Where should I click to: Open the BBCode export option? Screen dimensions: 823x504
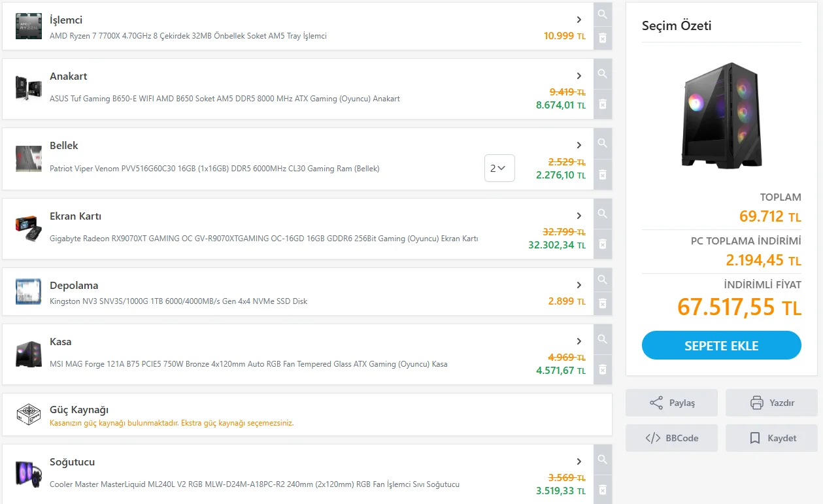[671, 438]
